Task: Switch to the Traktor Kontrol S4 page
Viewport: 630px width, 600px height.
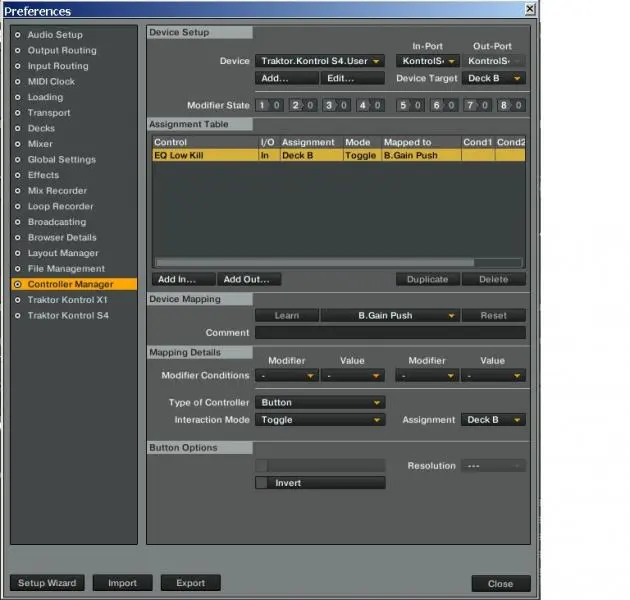Action: click(x=68, y=316)
